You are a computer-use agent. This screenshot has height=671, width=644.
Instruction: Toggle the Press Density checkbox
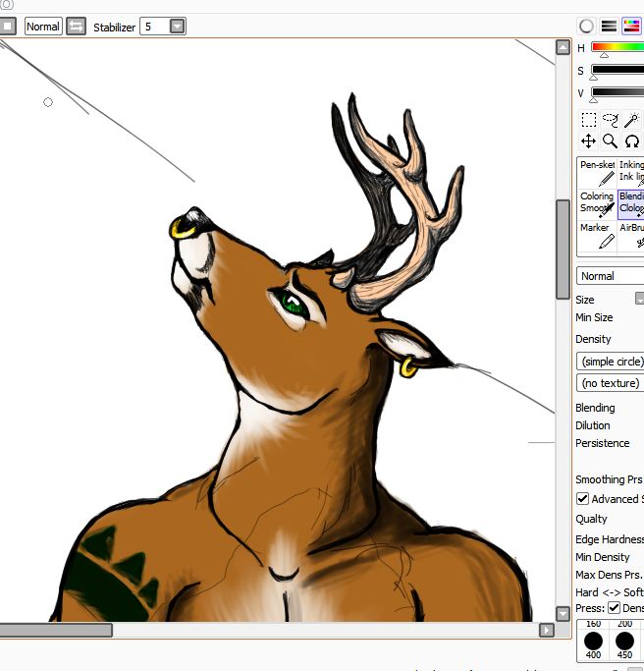(615, 608)
